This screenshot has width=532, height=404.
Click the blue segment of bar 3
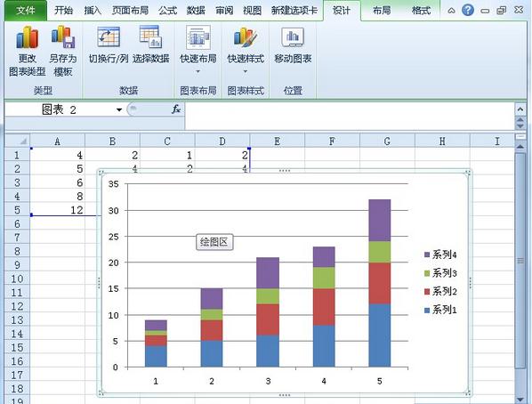pos(268,351)
